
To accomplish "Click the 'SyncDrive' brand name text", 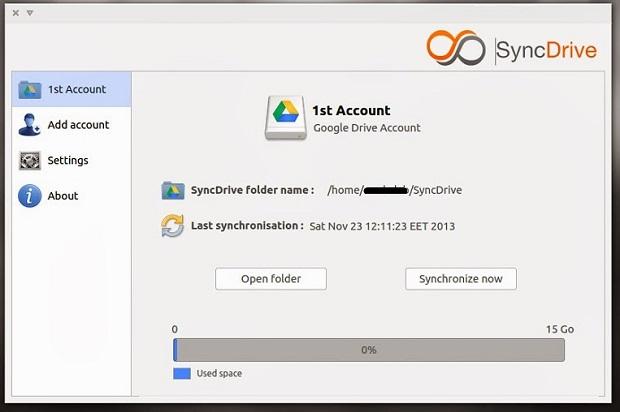I will [x=546, y=50].
